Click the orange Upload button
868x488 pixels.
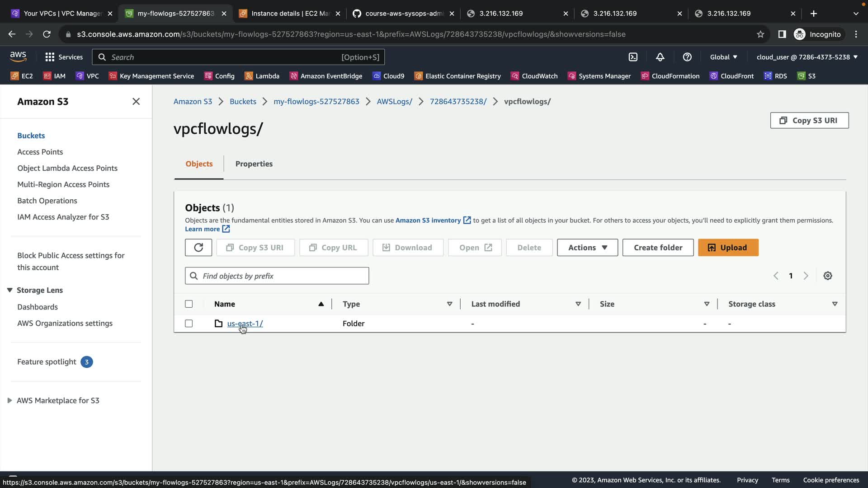[x=728, y=248]
